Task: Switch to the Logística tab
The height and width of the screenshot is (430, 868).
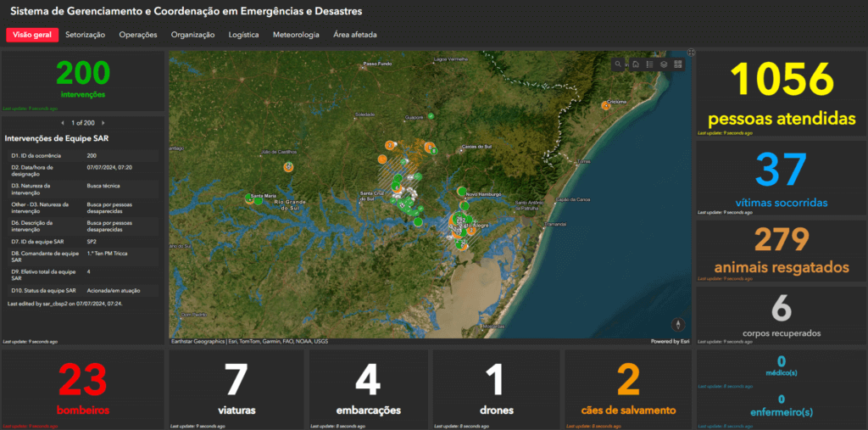Action: (x=243, y=35)
